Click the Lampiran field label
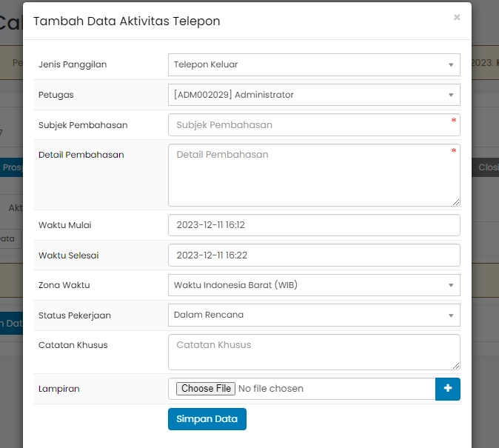 [59, 389]
